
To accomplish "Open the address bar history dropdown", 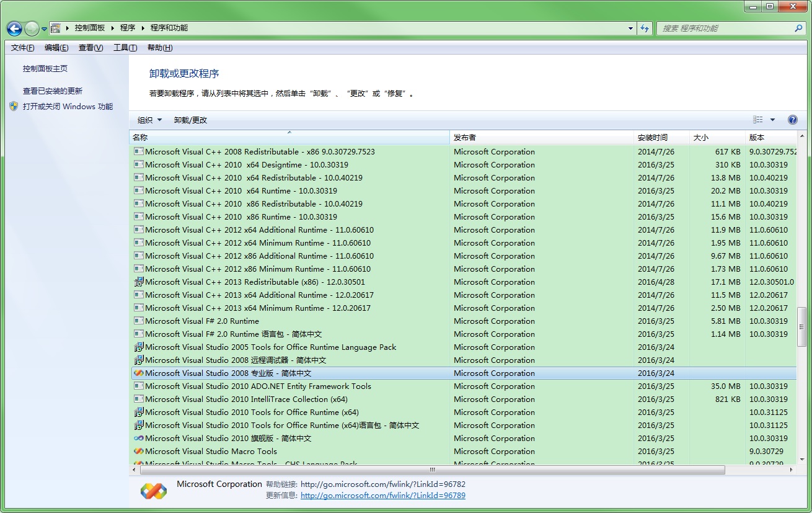I will [630, 28].
